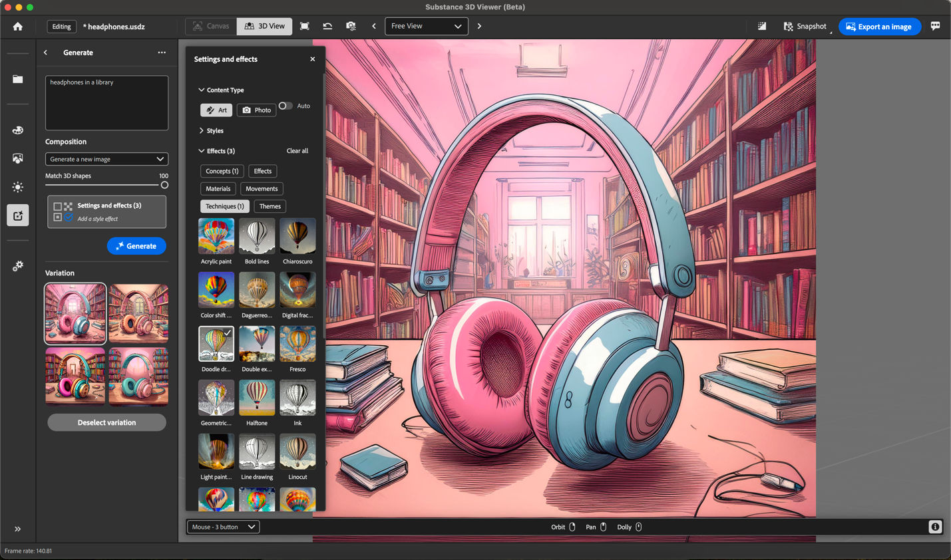Select the Generate sidebar icon

18,215
